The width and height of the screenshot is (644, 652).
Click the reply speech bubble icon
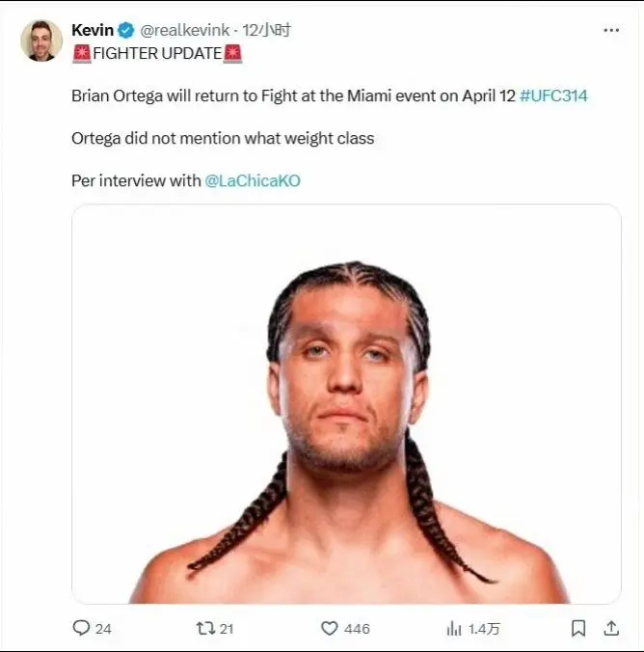(81, 628)
